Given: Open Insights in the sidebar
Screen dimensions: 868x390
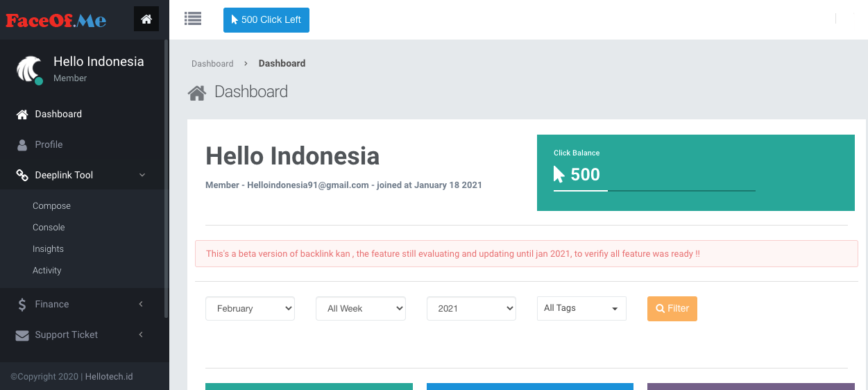Looking at the screenshot, I should (x=48, y=249).
